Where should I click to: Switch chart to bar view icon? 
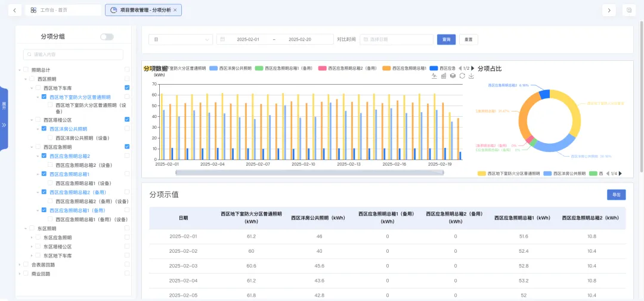coord(444,76)
